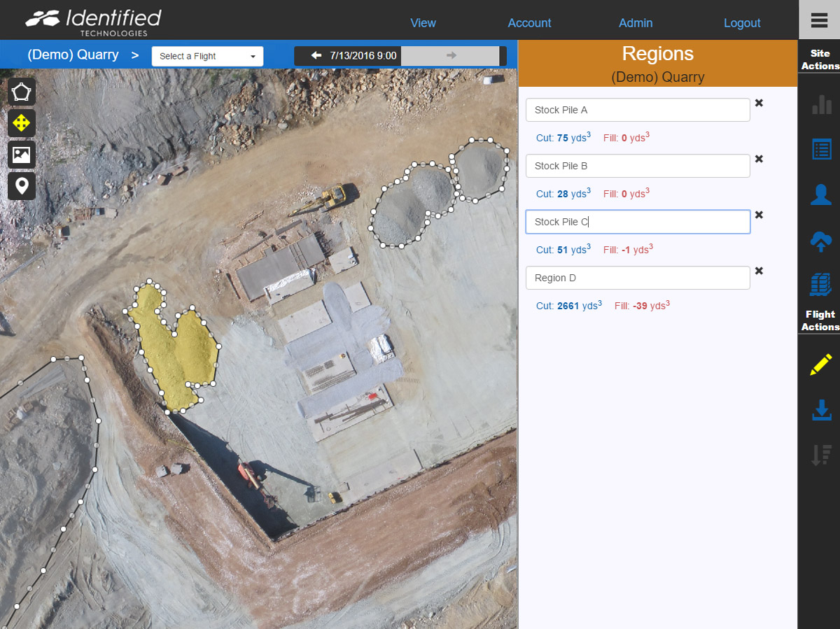The image size is (840, 629).
Task: Click the Region D name field
Action: tap(637, 278)
